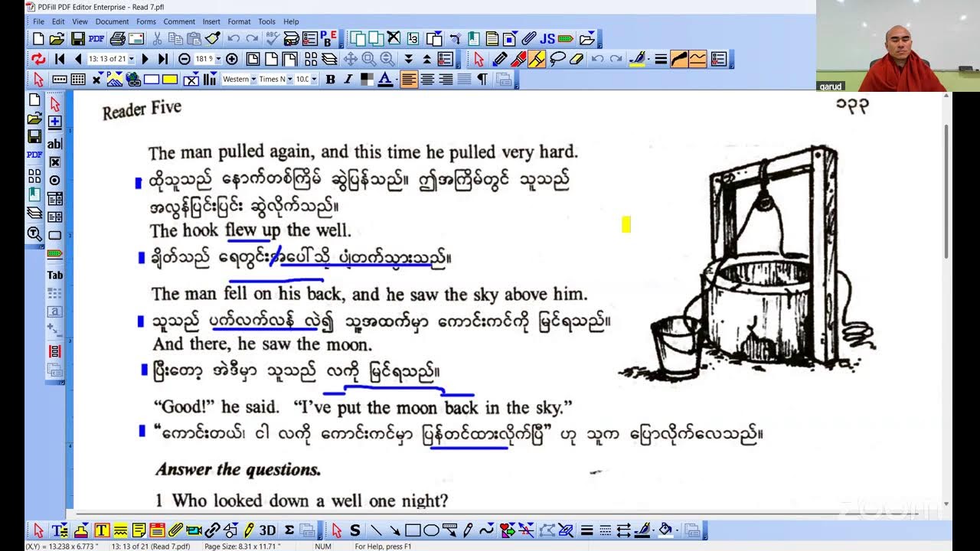This screenshot has width=980, height=551.
Task: Click the line thickness icon in drawing toolbar
Action: (661, 59)
